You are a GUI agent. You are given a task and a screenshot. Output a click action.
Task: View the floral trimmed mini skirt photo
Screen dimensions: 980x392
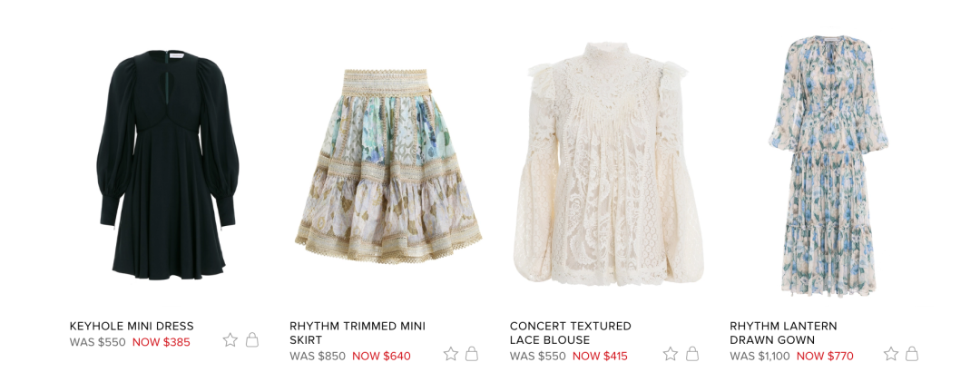[388, 166]
